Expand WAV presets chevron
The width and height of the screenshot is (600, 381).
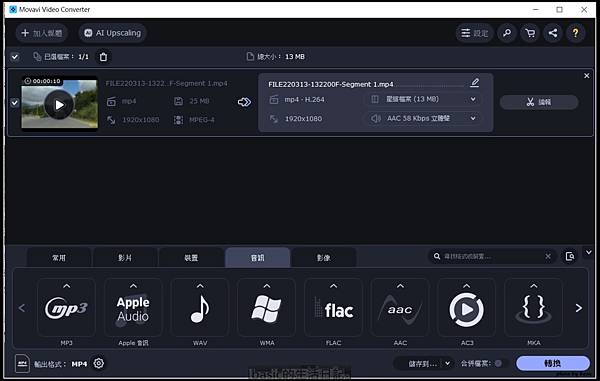(200, 286)
